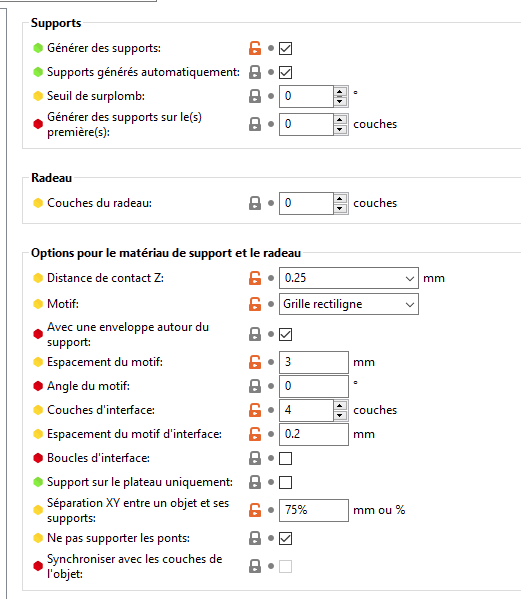Click the Espacement du motif d'interface value field
This screenshot has height=599, width=521.
tap(314, 434)
